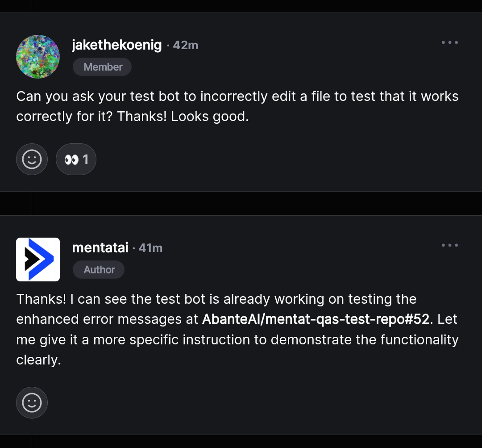The width and height of the screenshot is (482, 448).
Task: Click the word 'clearly.' ending mentatai's comment
Action: (x=38, y=360)
